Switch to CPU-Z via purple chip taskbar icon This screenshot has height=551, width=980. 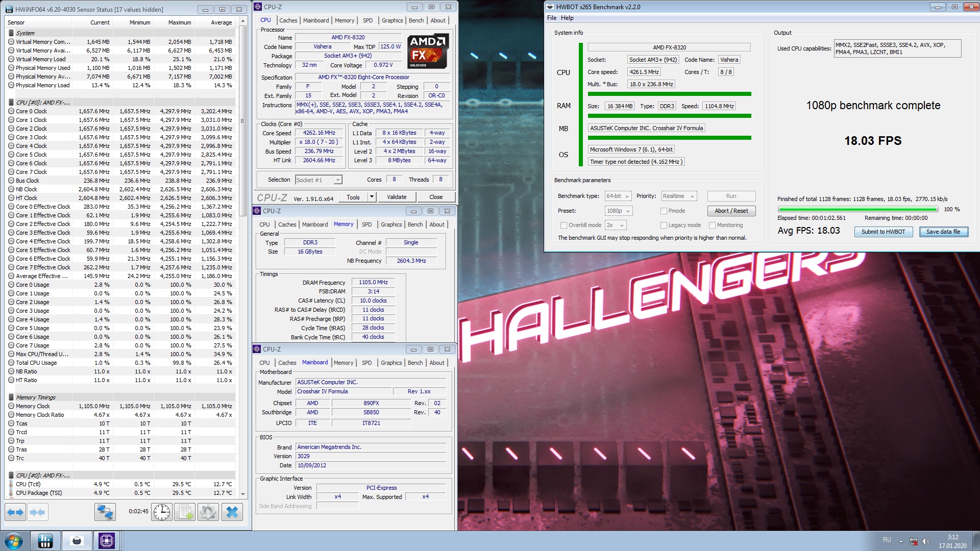(107, 541)
